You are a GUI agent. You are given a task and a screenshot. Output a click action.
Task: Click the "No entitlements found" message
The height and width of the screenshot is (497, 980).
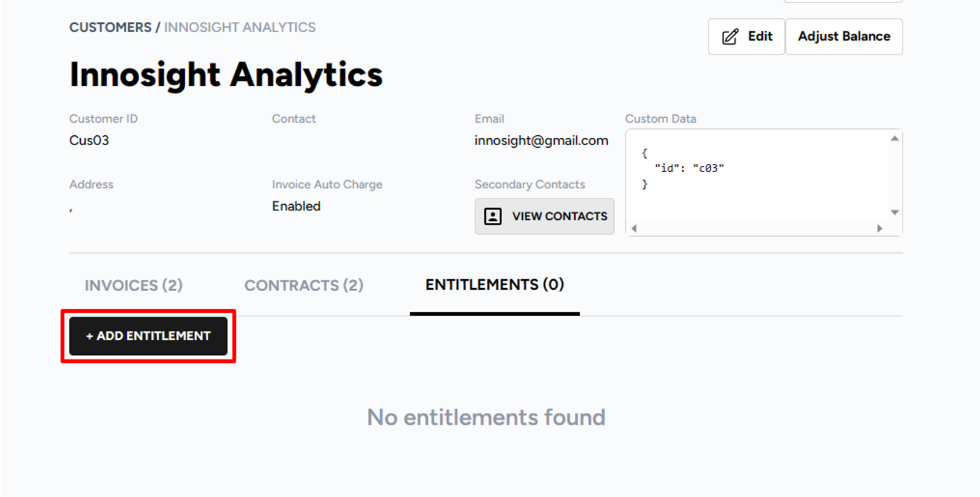486,417
